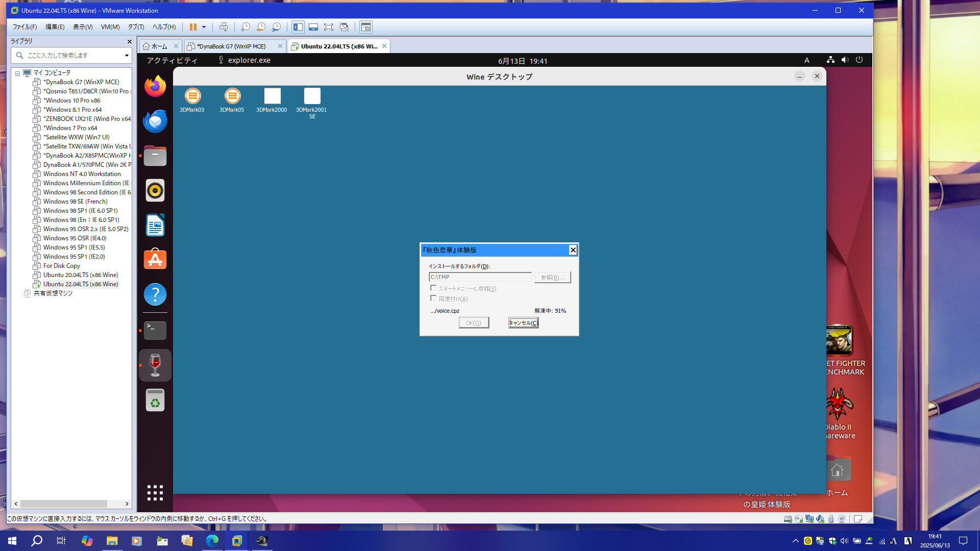Click the library horizontal scrollbar
The height and width of the screenshot is (551, 980).
tap(64, 504)
